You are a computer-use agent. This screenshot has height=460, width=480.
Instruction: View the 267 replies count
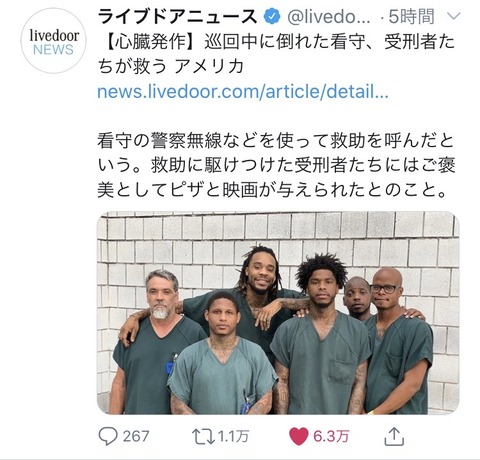tap(136, 436)
